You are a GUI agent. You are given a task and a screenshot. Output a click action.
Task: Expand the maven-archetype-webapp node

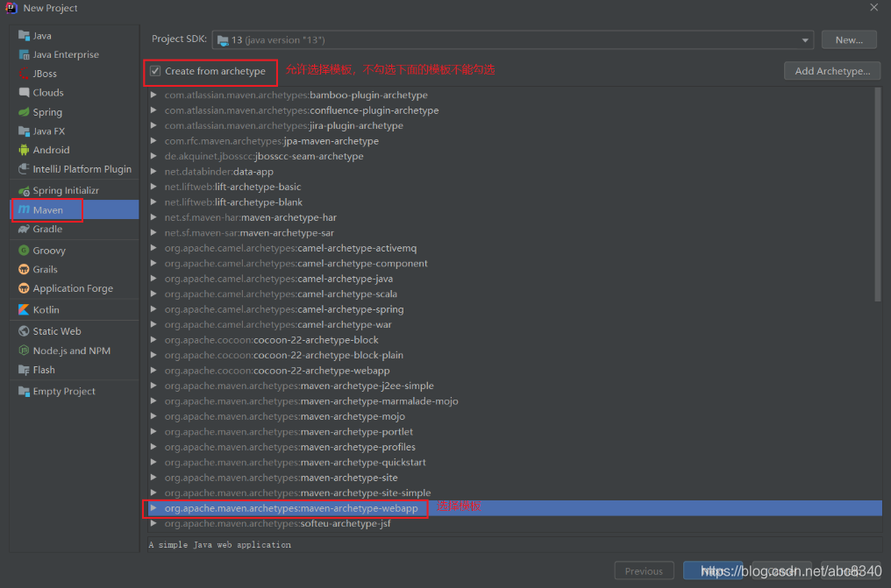pyautogui.click(x=153, y=508)
